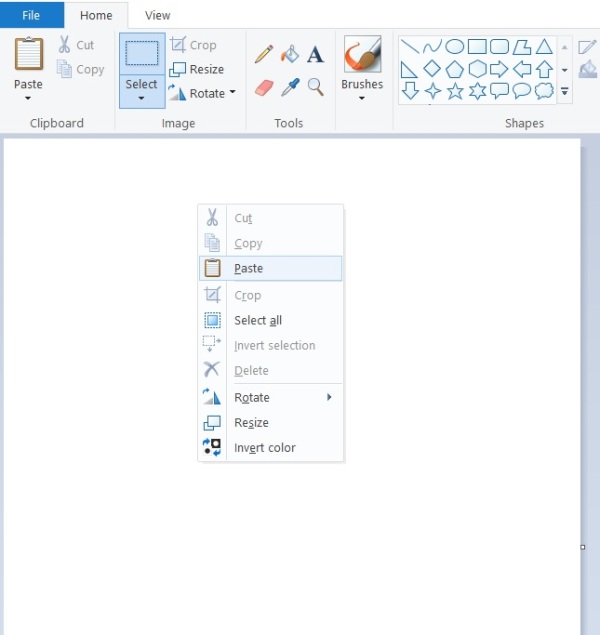Click Cut in the context menu
Viewport: 600px width, 635px height.
pos(270,218)
